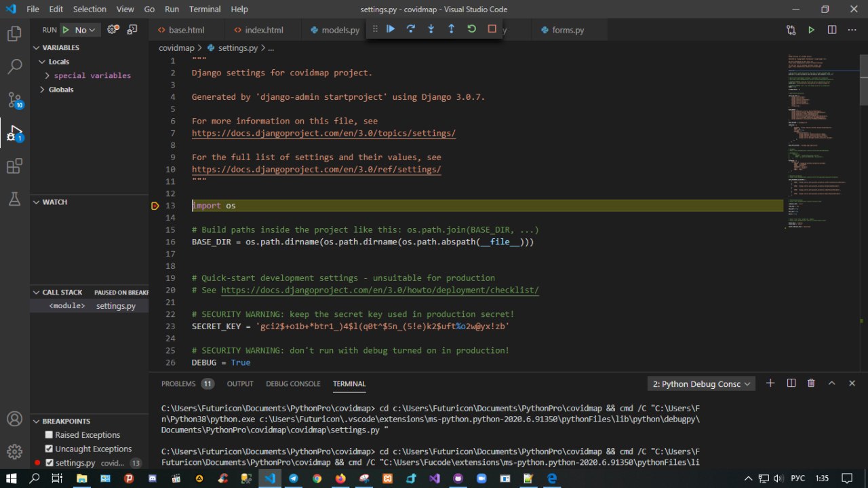Open the Search view in activity bar

point(14,67)
